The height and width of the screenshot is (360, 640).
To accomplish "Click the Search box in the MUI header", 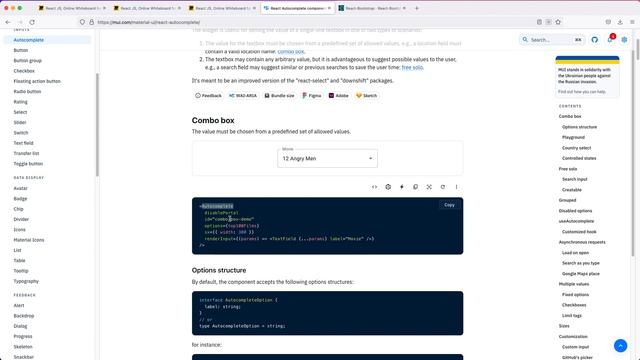I will coord(552,40).
